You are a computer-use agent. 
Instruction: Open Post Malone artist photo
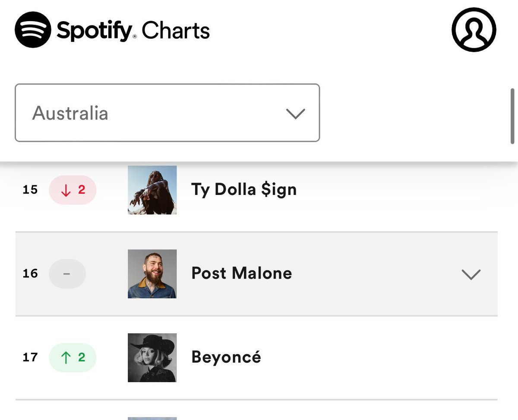[x=152, y=274]
